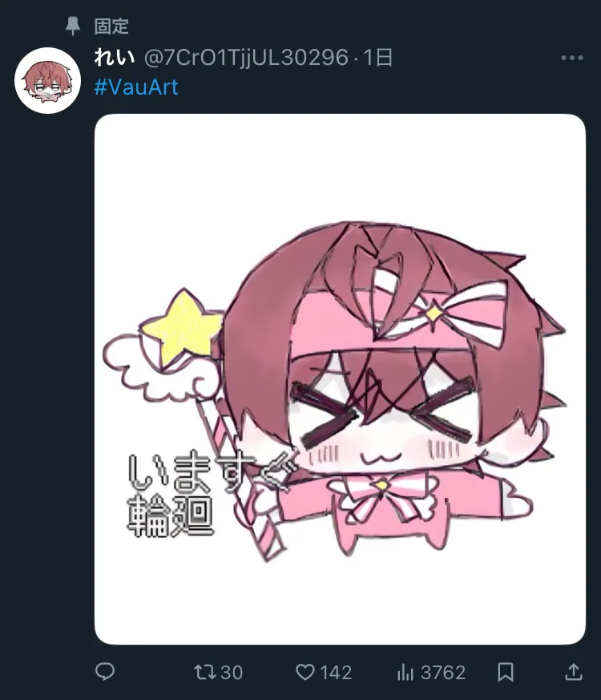Screen dimensions: 601x700
Task: Open the display name れい
Action: coord(115,58)
